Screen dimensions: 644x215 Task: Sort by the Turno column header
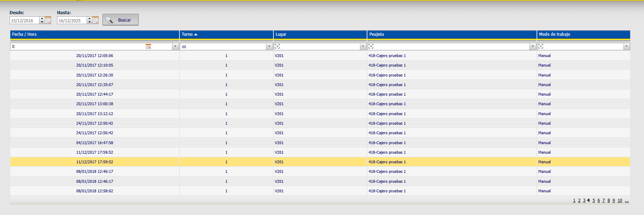point(187,34)
